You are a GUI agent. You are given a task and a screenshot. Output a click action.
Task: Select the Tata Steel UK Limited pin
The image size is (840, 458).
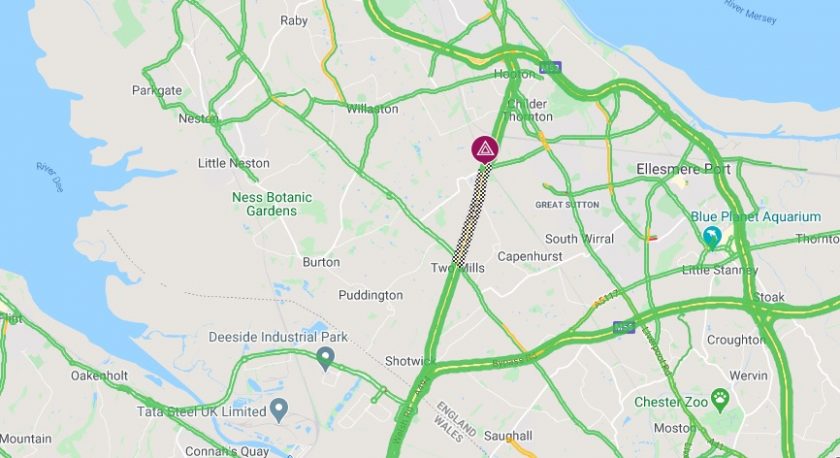pyautogui.click(x=278, y=410)
